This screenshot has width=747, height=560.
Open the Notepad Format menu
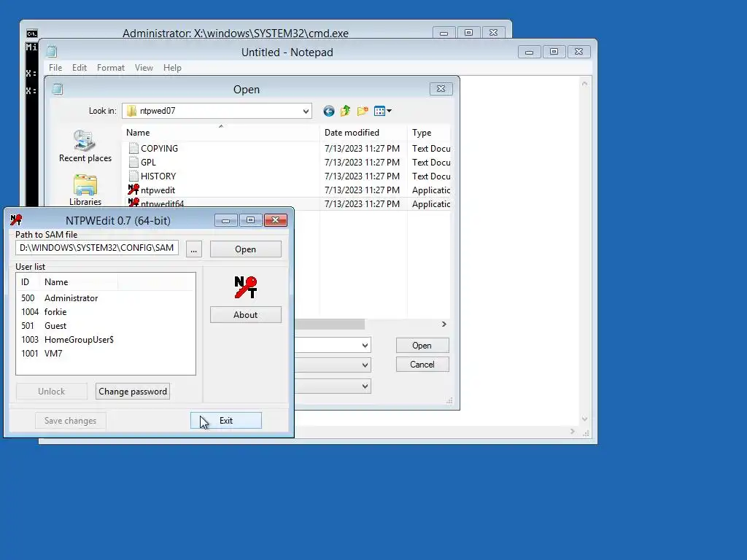coord(111,68)
